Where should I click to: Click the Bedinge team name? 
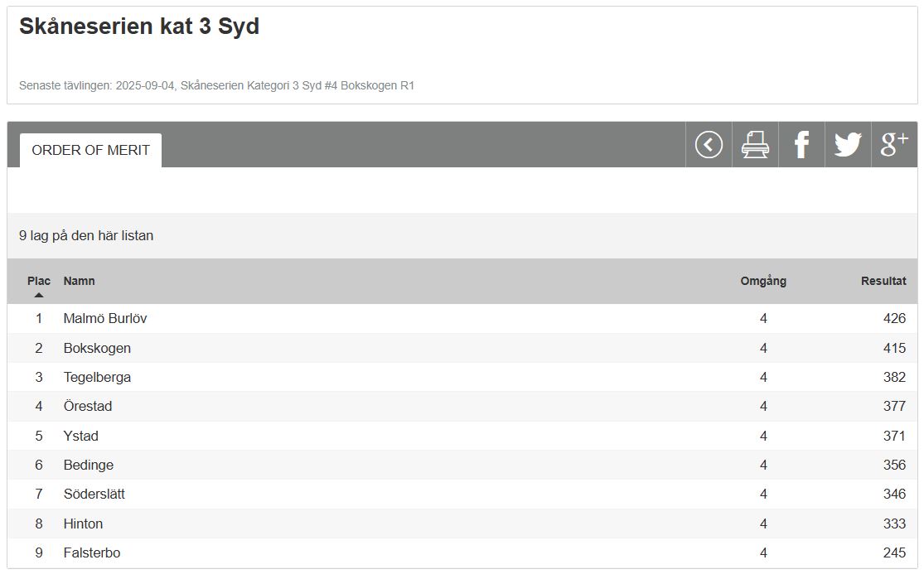pyautogui.click(x=89, y=465)
